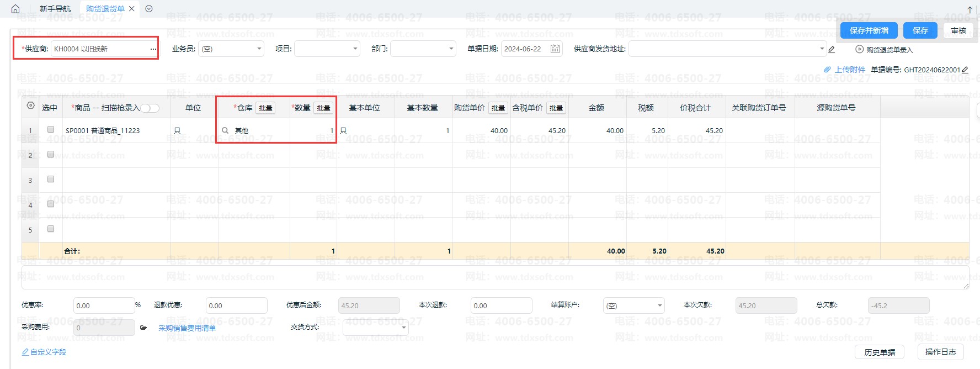The image size is (980, 369).
Task: Click the search icon in the 仓库 cell
Action: pyautogui.click(x=225, y=131)
